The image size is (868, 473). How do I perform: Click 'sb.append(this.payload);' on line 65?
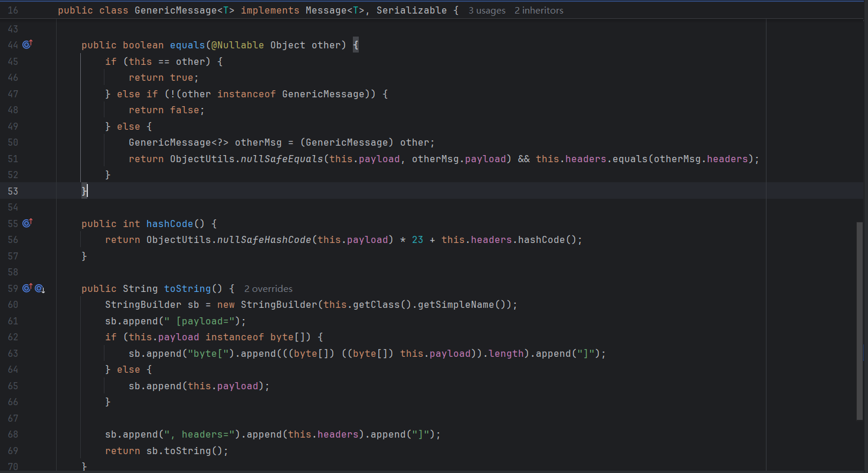click(x=199, y=386)
